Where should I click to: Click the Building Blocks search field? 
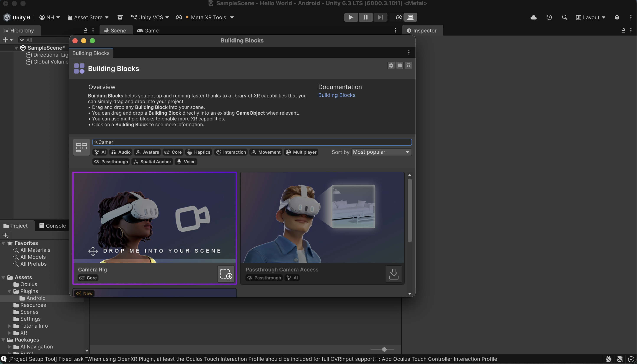252,142
